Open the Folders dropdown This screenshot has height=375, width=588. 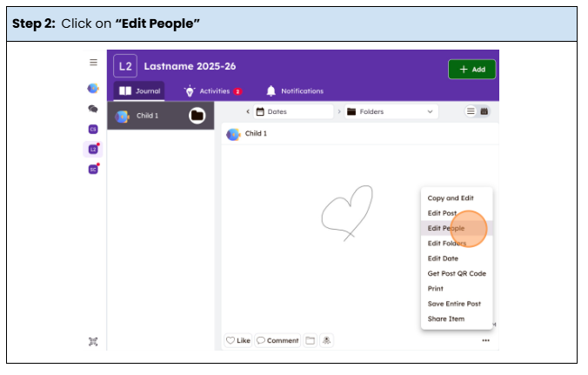tap(391, 111)
